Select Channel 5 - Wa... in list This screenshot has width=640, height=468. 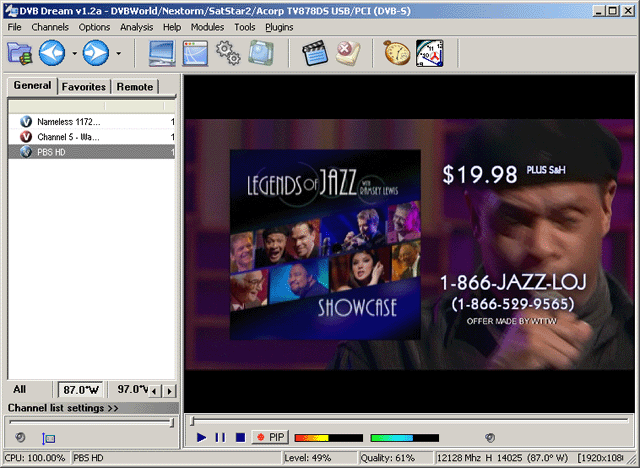point(91,137)
